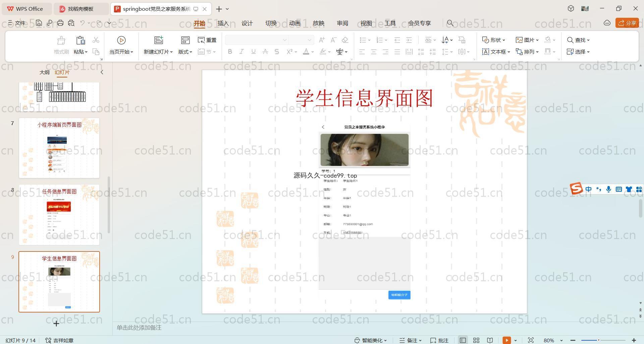Add new slide with plus below thumbnails
This screenshot has height=344, width=644.
(56, 324)
